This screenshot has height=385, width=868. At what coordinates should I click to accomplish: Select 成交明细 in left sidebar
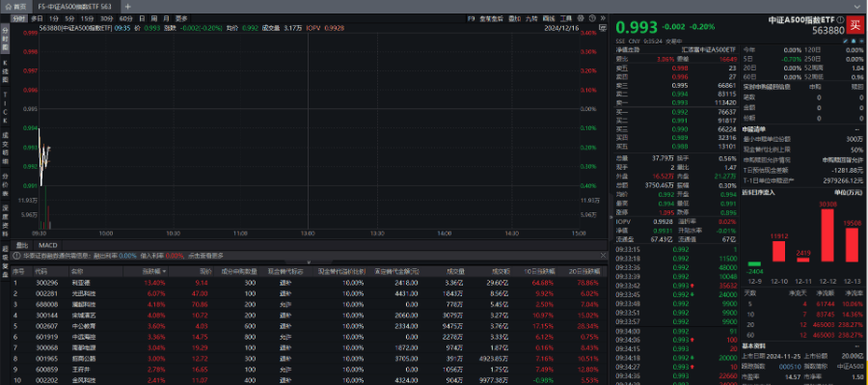click(x=5, y=148)
